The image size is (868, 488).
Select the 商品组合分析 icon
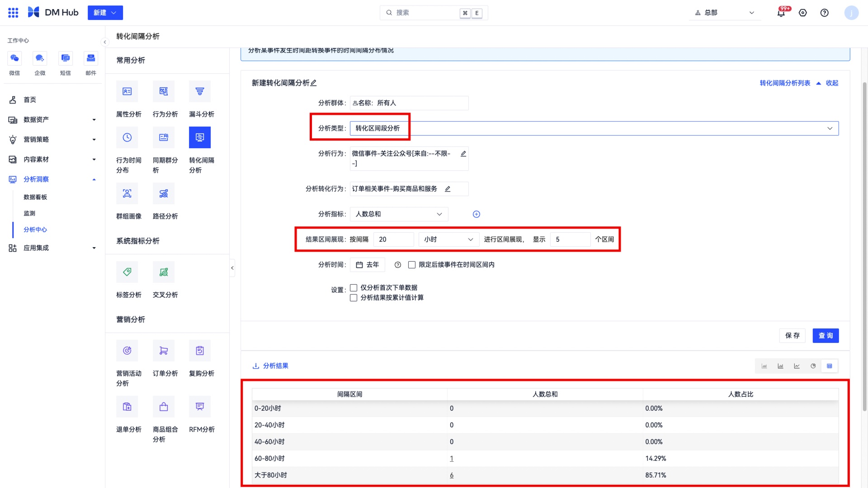click(164, 407)
